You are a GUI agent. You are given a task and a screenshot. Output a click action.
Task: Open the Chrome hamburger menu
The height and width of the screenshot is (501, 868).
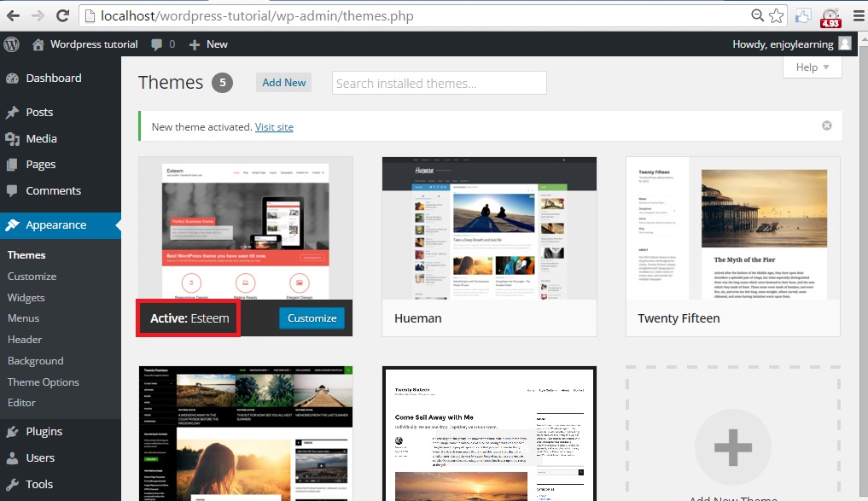(859, 16)
